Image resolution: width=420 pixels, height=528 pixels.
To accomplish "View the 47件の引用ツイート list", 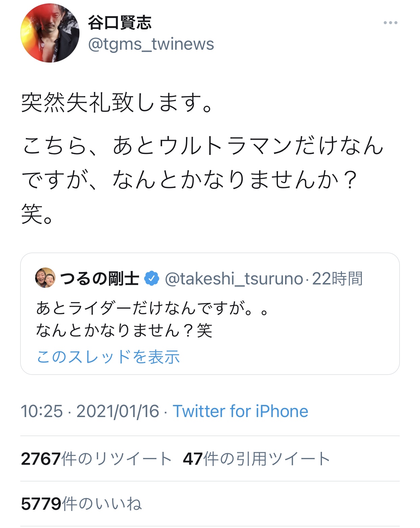I will point(256,459).
